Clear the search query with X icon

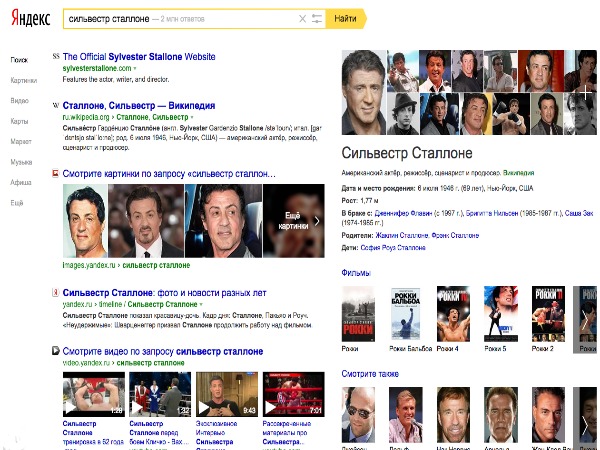(x=302, y=18)
